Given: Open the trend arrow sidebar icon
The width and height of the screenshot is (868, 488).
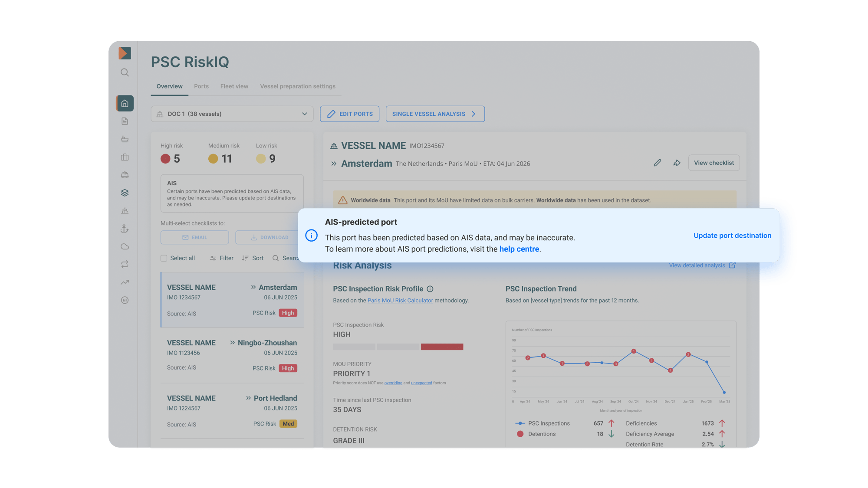Looking at the screenshot, I should 125,282.
